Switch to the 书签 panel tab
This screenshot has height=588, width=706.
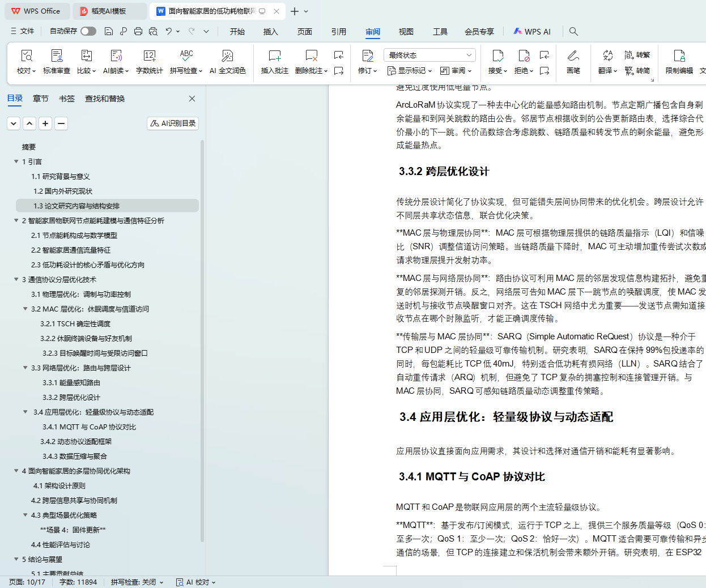click(x=67, y=99)
